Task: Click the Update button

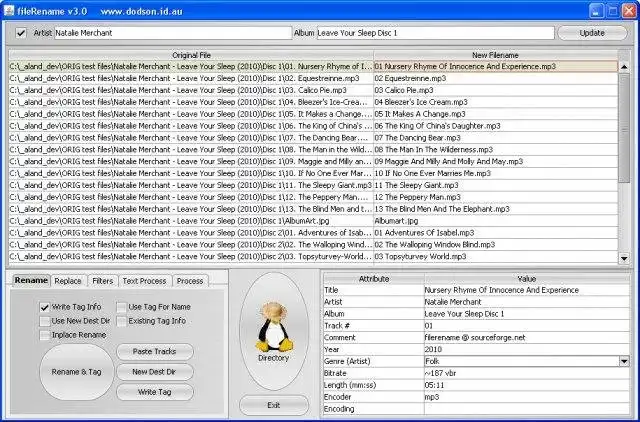Action: (592, 33)
